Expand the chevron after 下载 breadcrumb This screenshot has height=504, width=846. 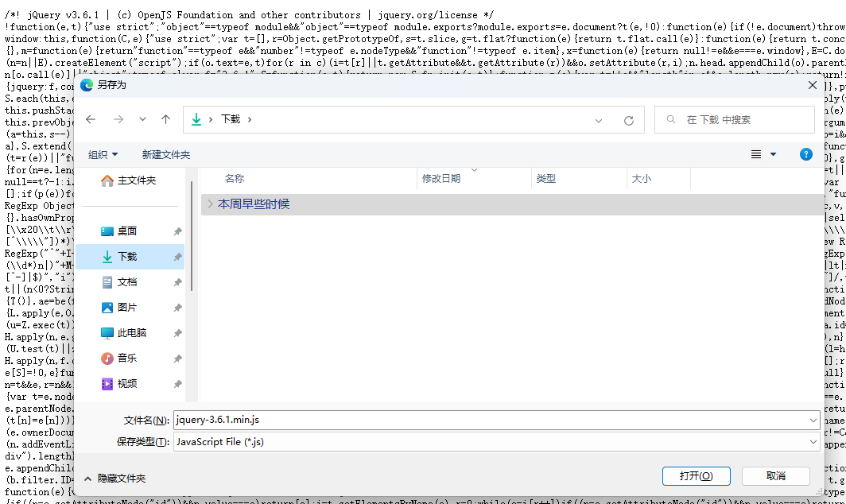point(250,119)
